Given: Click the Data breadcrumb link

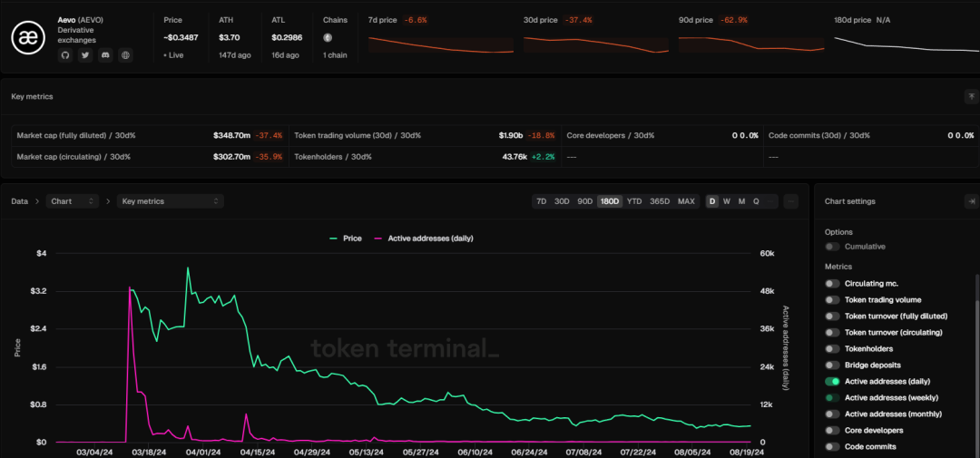Looking at the screenshot, I should point(19,201).
